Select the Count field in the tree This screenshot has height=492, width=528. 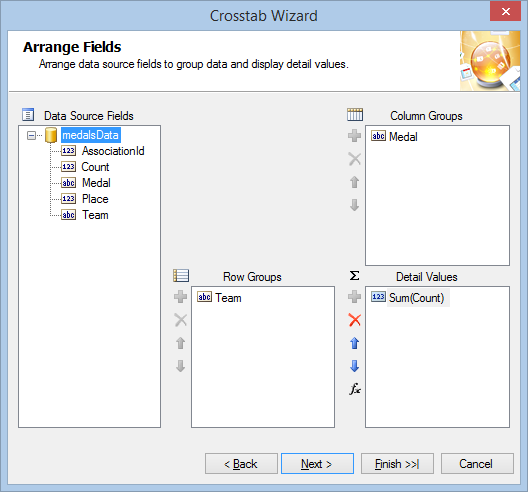pos(95,167)
